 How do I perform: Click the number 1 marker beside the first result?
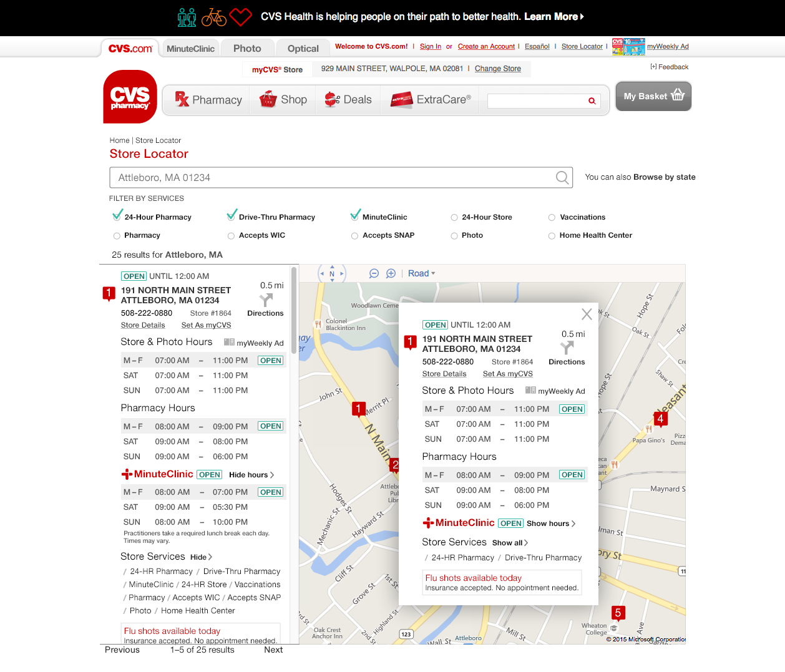pos(109,294)
